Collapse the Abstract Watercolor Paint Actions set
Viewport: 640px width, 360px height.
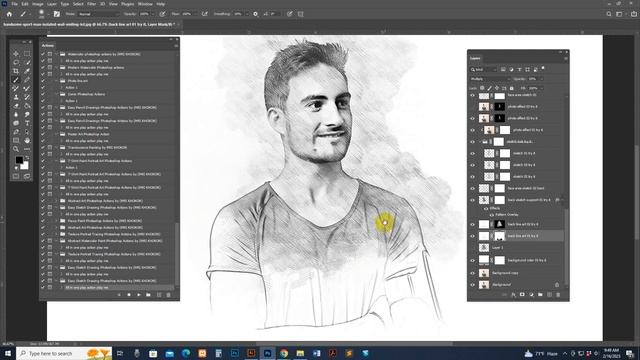pos(57,241)
